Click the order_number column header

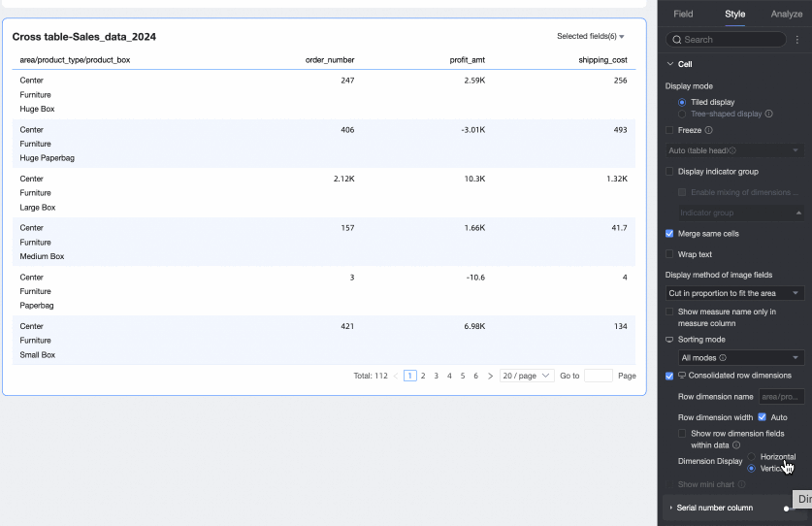click(x=330, y=60)
